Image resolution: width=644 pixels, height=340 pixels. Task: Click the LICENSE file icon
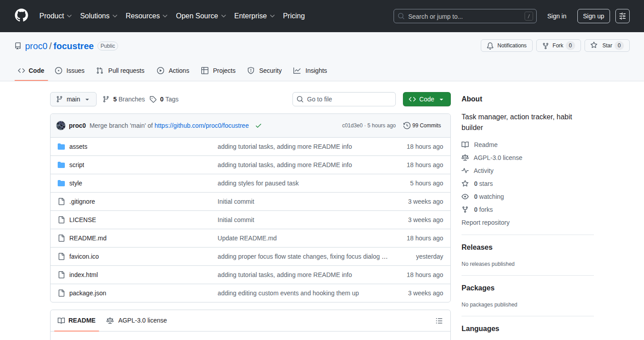[61, 220]
